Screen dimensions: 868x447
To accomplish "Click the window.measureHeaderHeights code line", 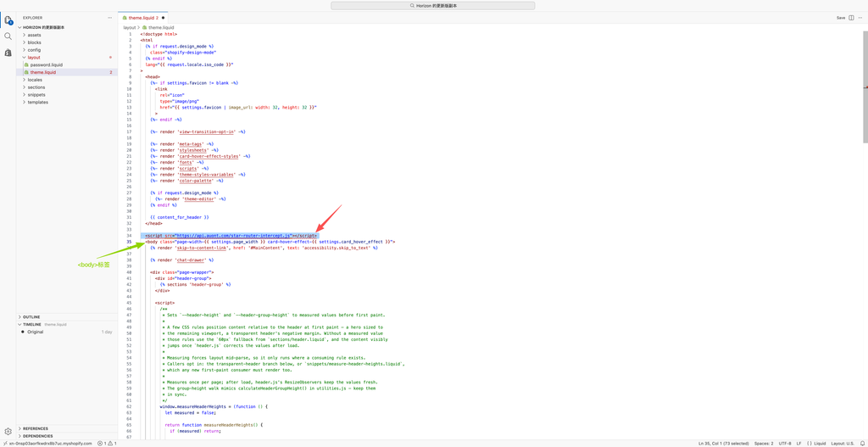I will (x=214, y=406).
